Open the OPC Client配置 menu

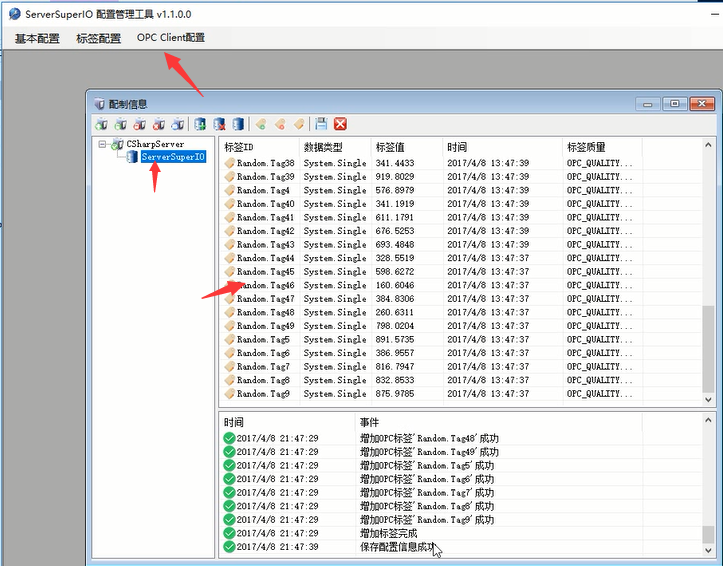tap(171, 38)
